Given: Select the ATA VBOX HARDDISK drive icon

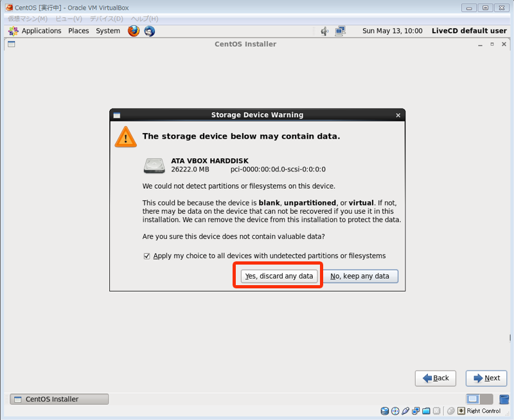Looking at the screenshot, I should click(154, 166).
